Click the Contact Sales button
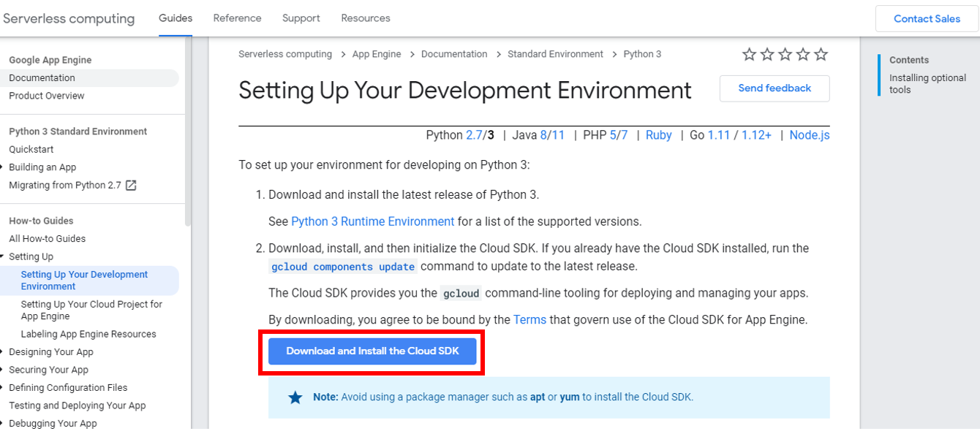 927,19
